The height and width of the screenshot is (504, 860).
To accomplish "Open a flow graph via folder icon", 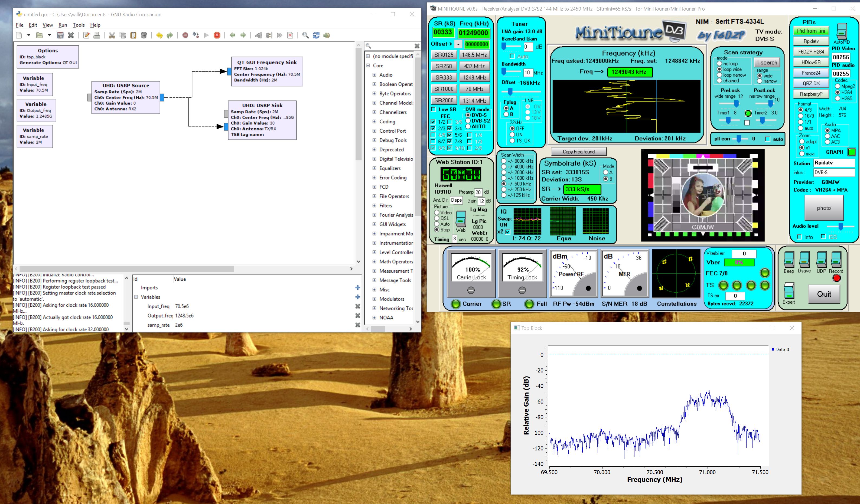I will point(40,35).
